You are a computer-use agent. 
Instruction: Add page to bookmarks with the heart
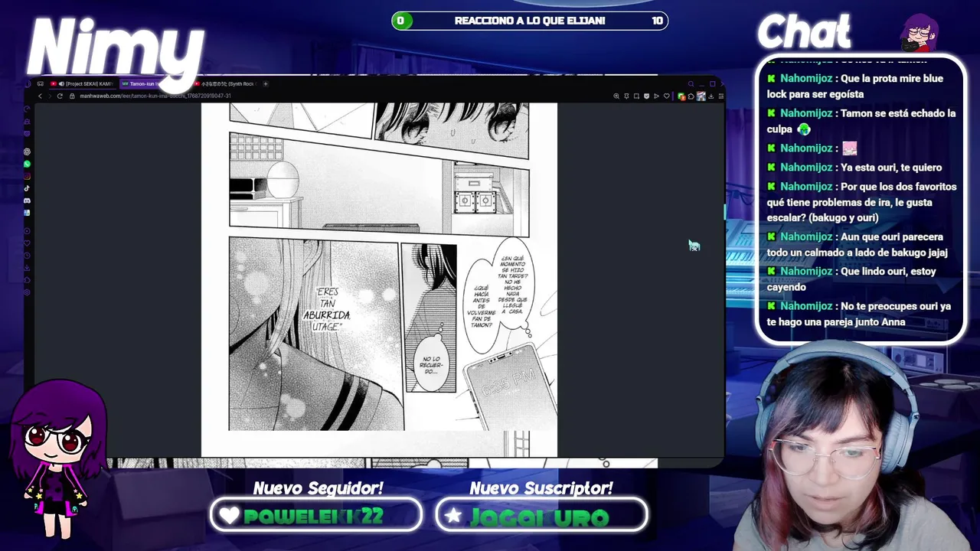(x=667, y=96)
